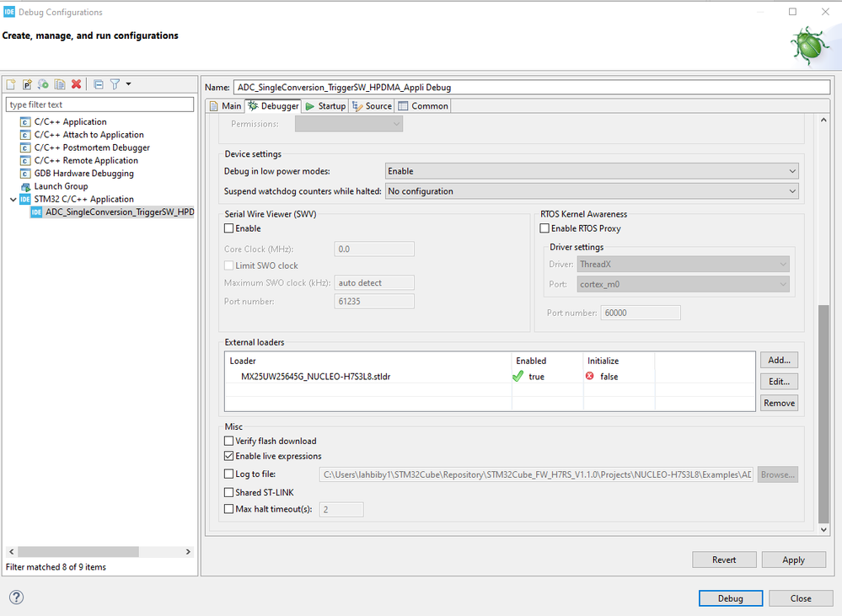This screenshot has width=842, height=616.
Task: Toggle the Max halt timeout(s) checkbox
Action: coord(229,509)
